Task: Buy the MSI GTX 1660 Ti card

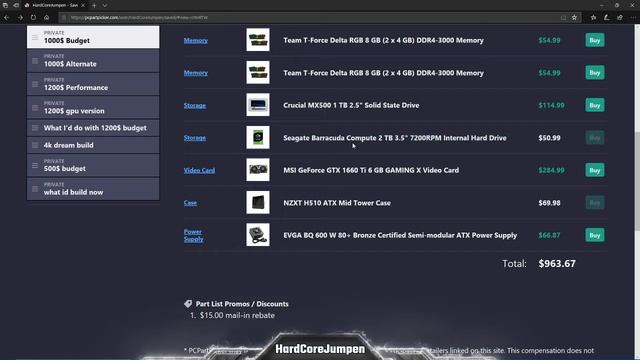Action: click(x=595, y=170)
